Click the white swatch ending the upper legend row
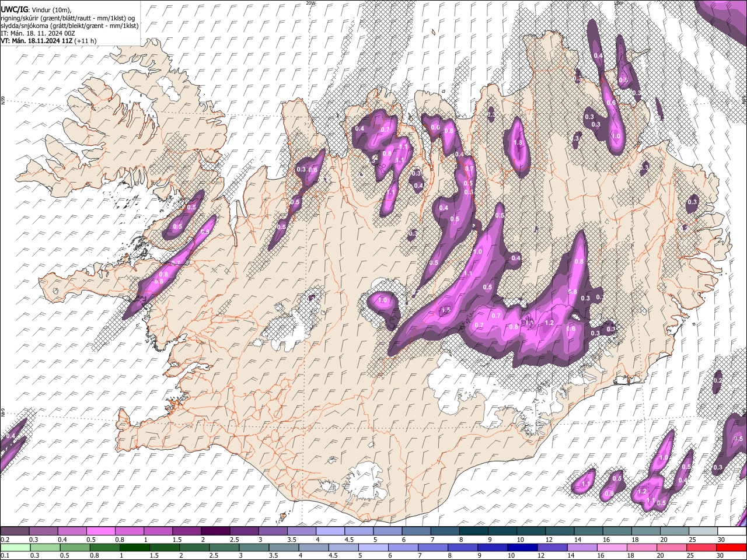 coord(731,531)
